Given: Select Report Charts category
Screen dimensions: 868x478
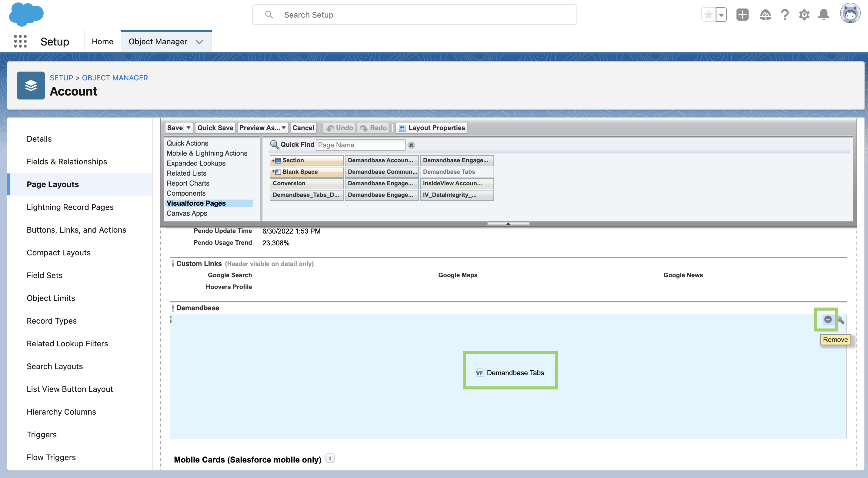Looking at the screenshot, I should [x=188, y=183].
